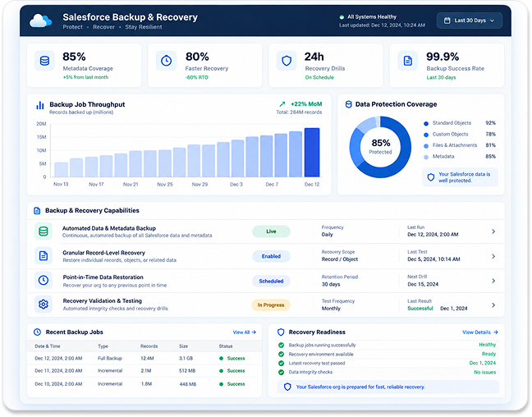Click the shield icon on Recovery Drills card

coord(287,61)
